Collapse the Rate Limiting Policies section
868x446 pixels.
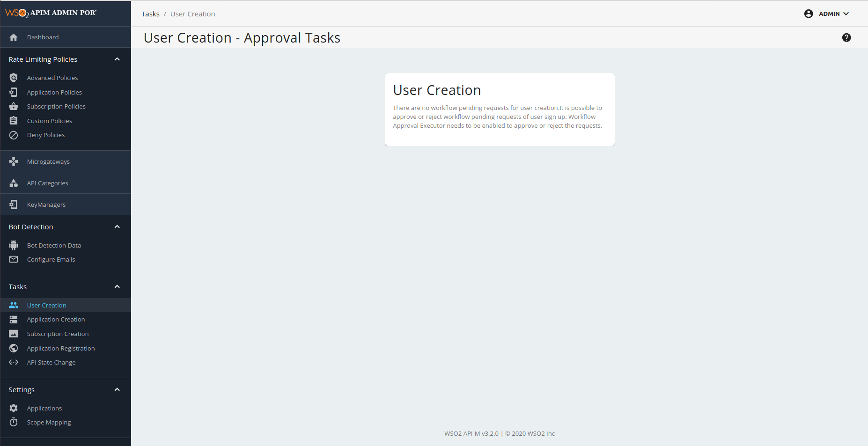(x=117, y=59)
